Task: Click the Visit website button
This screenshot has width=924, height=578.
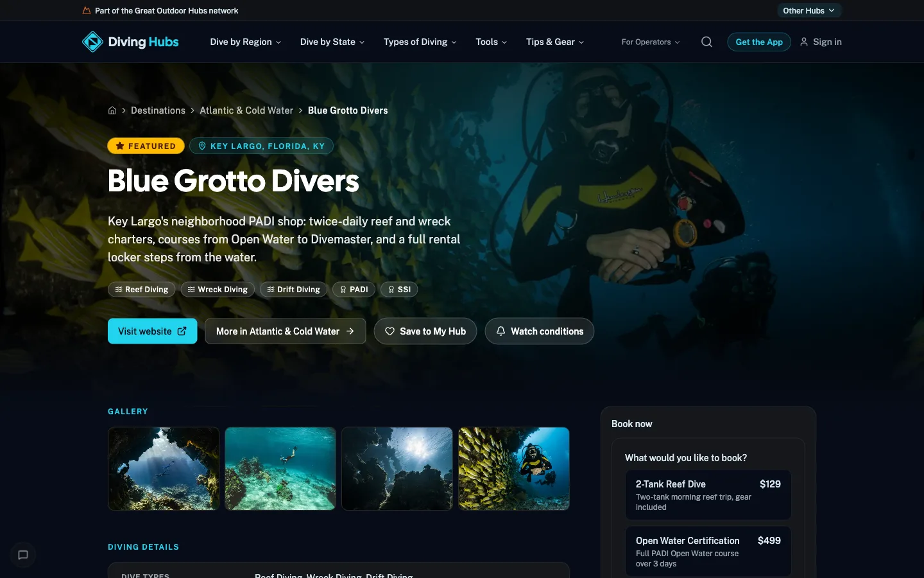Action: tap(153, 331)
